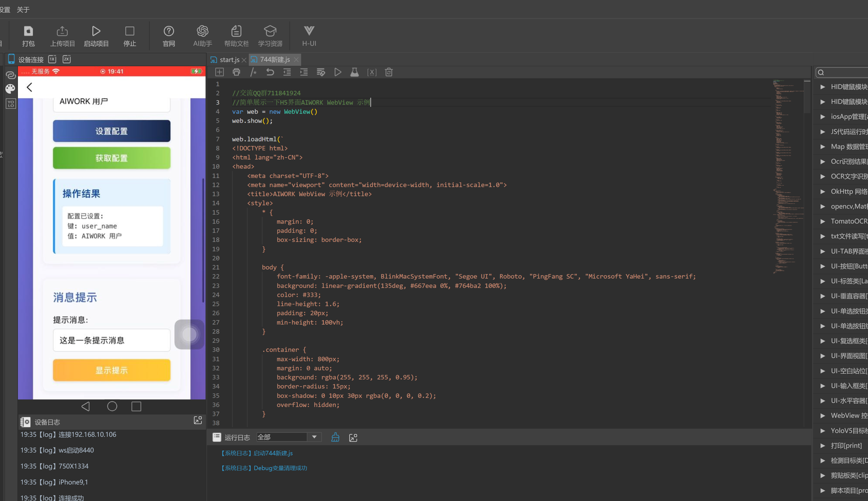Pop out the 设备日志 panel

[x=198, y=420]
